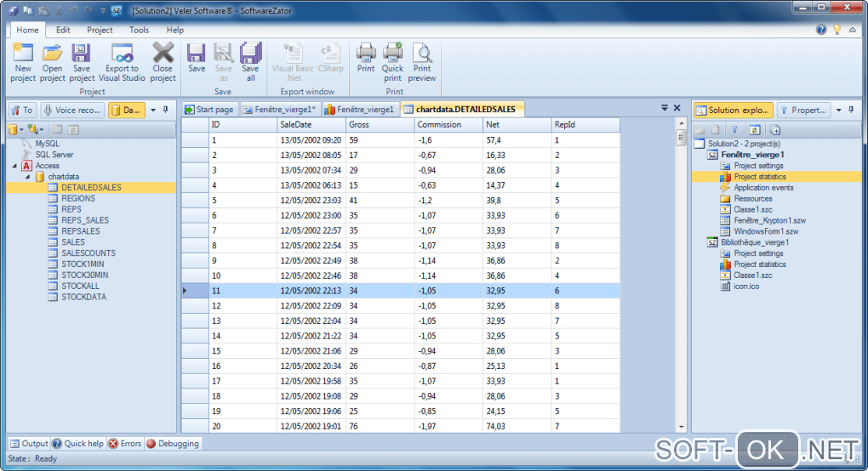Switch to Solution explo... panel tab

pos(733,110)
